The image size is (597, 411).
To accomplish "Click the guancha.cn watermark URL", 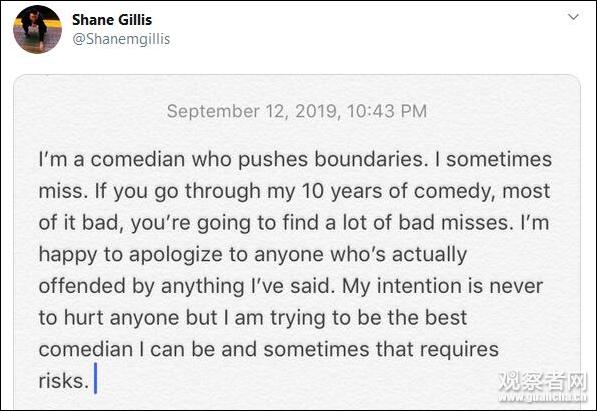I will point(543,398).
